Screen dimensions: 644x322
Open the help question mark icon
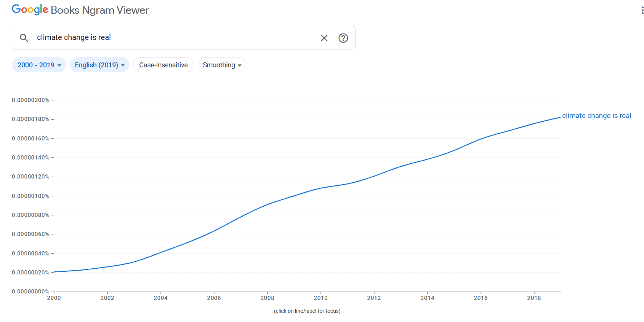343,38
